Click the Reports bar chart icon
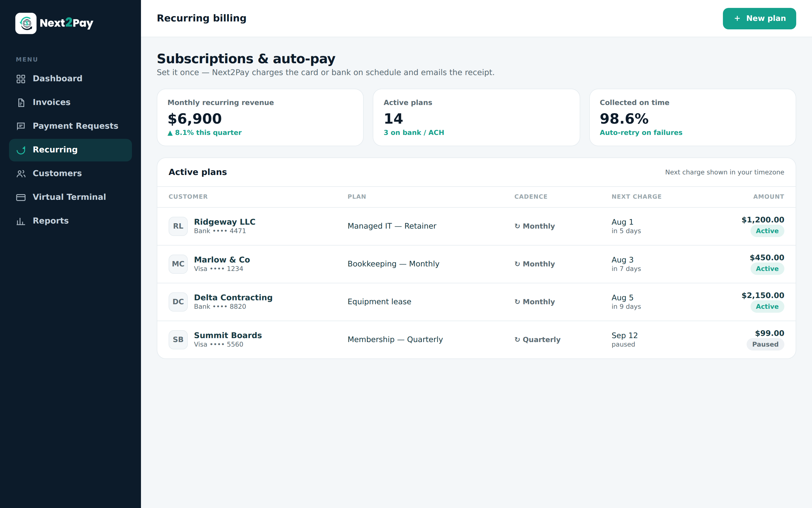Screen dimensions: 812x508 pyautogui.click(x=21, y=221)
